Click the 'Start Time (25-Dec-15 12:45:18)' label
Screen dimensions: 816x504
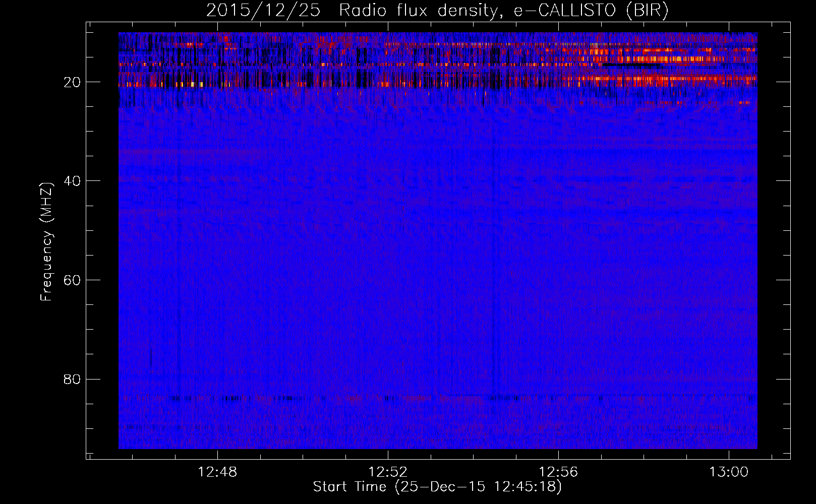[x=437, y=487]
